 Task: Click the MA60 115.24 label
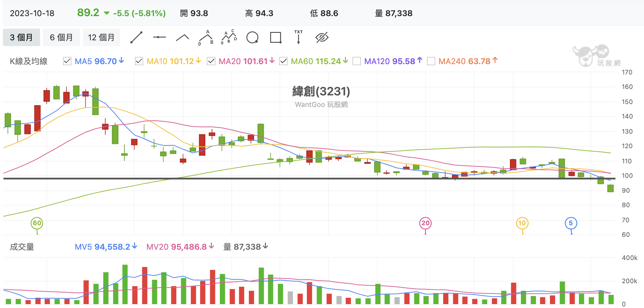pos(319,61)
